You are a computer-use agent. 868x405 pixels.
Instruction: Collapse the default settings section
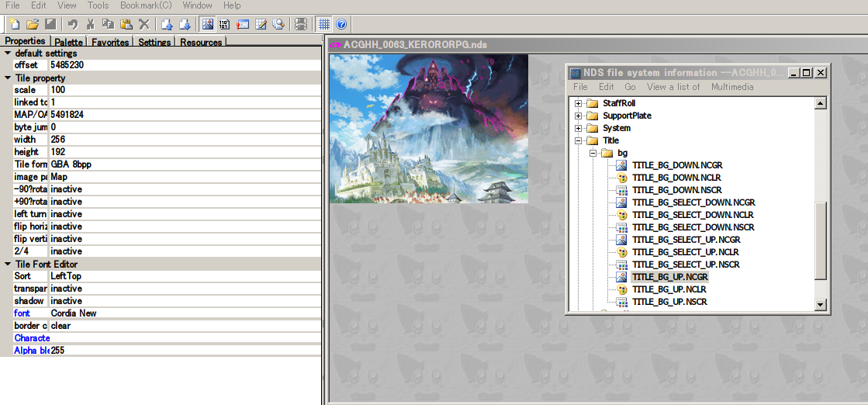click(7, 54)
